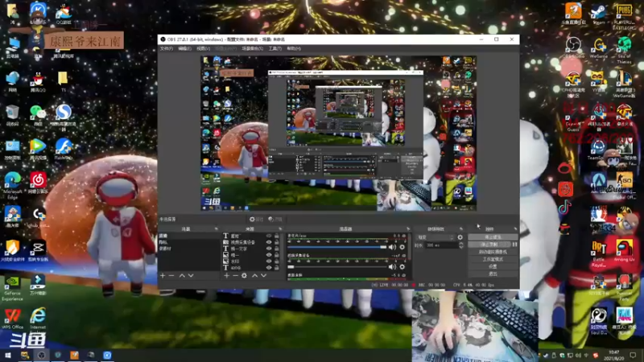This screenshot has height=362, width=644.
Task: Open the Filters button above the Sources panel
Action: coord(275,219)
